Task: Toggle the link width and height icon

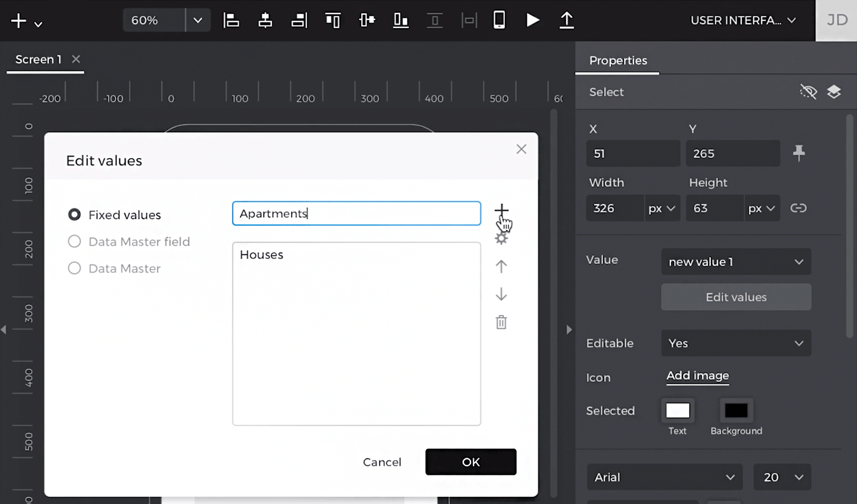Action: 798,208
